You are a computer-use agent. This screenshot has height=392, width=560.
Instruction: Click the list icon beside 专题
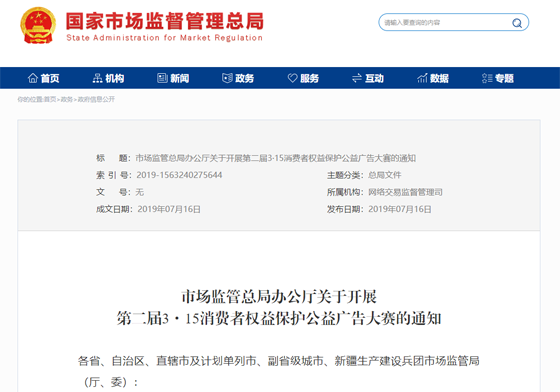(487, 78)
